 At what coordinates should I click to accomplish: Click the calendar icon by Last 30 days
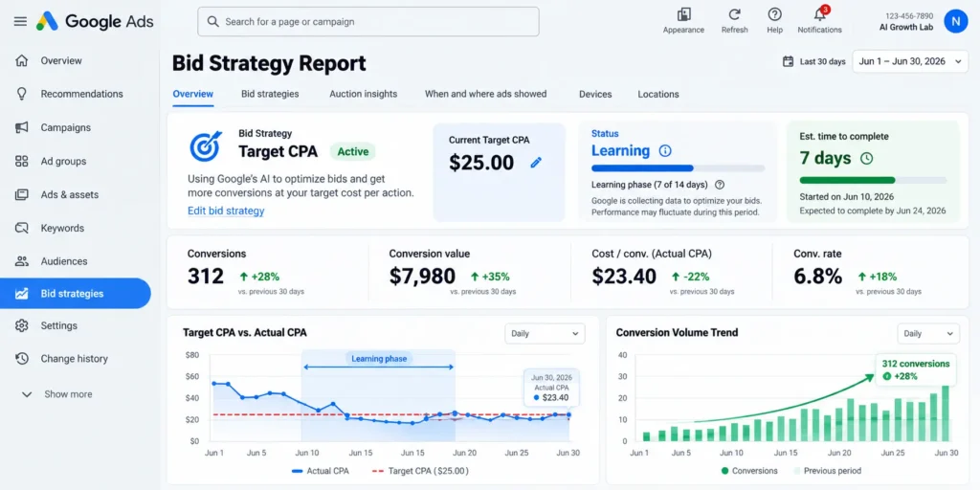click(x=789, y=61)
